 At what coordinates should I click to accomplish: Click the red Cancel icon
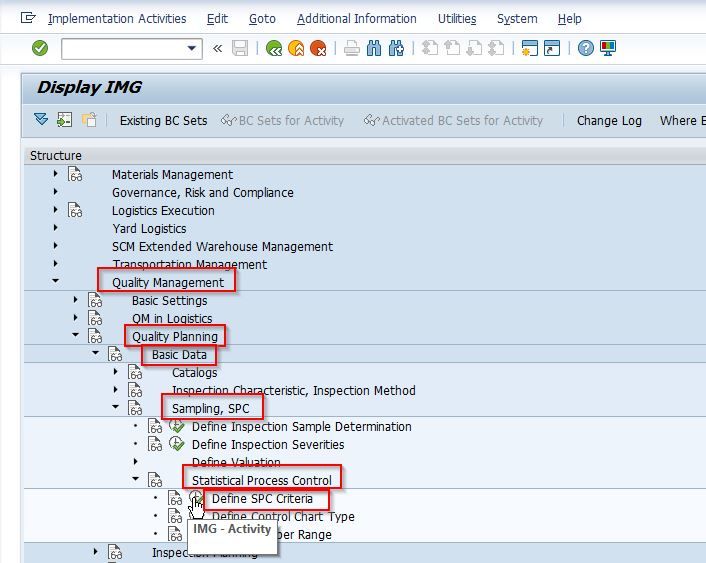tap(318, 48)
